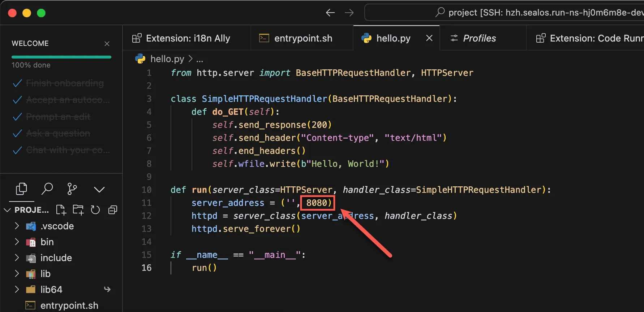This screenshot has width=644, height=312.
Task: Collapse all folders in explorer
Action: pyautogui.click(x=113, y=210)
